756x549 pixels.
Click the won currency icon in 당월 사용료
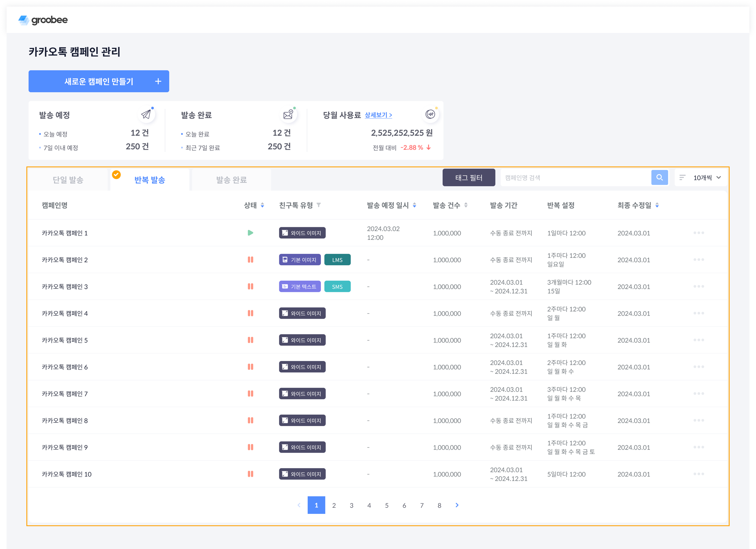click(430, 114)
